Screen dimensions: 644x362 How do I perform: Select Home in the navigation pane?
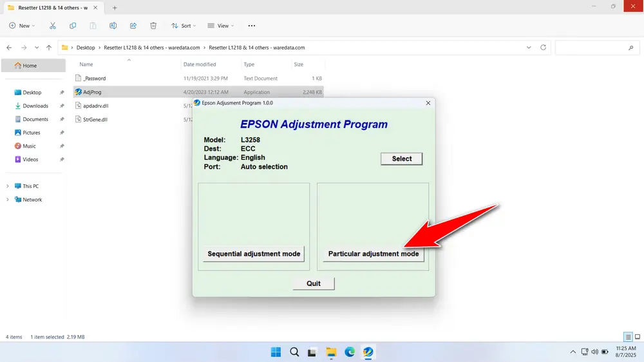33,65
